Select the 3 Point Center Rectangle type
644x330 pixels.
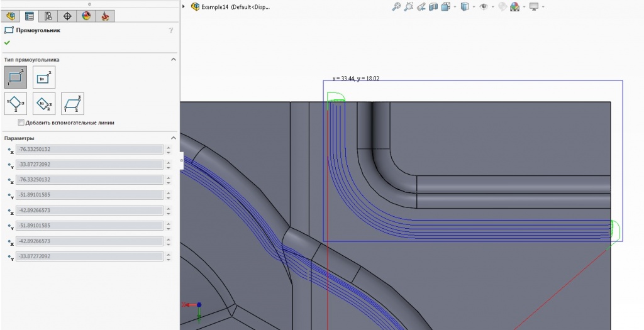tap(44, 104)
